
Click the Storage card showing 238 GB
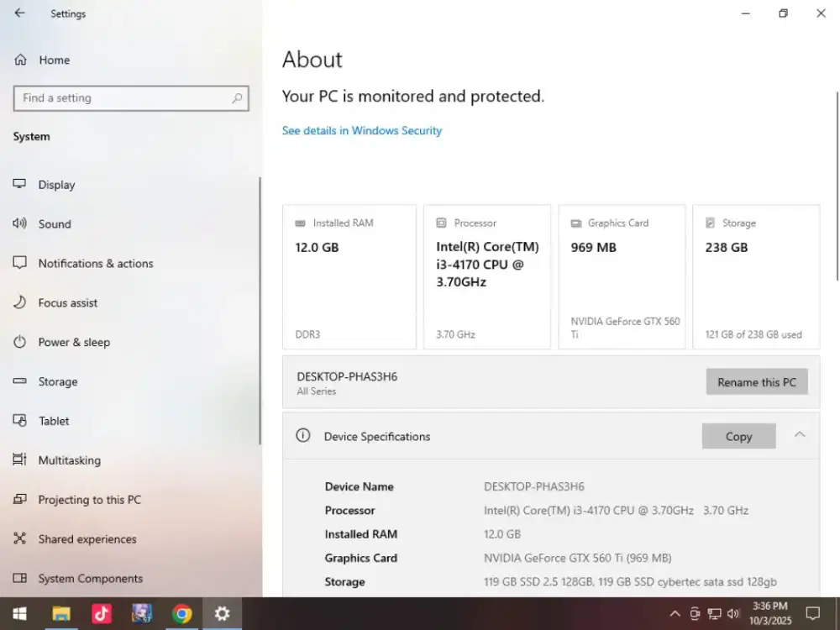pos(755,276)
